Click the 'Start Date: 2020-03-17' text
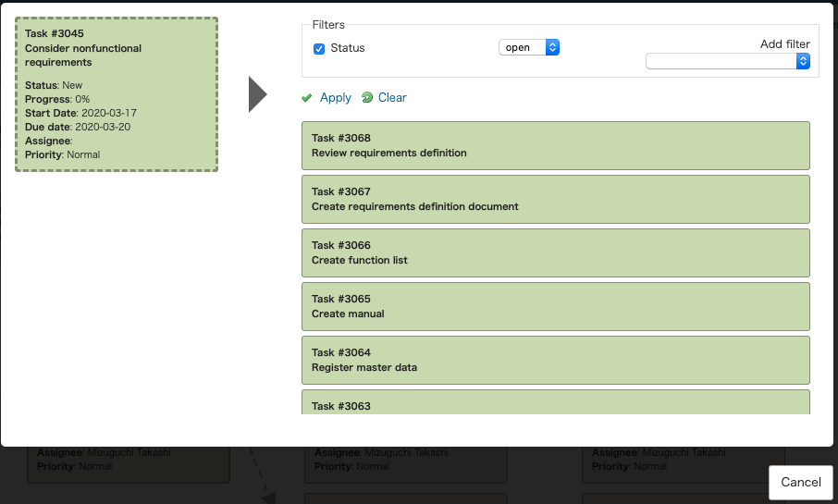This screenshot has height=504, width=838. coord(80,113)
